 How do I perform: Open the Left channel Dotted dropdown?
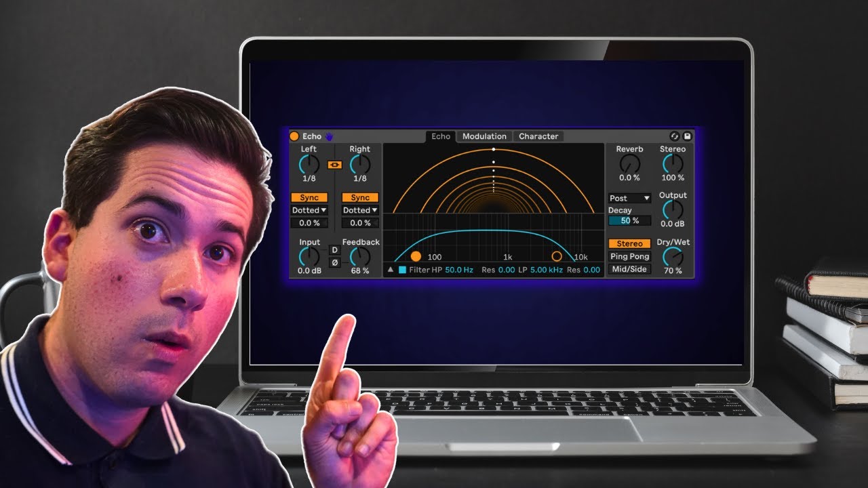click(309, 210)
